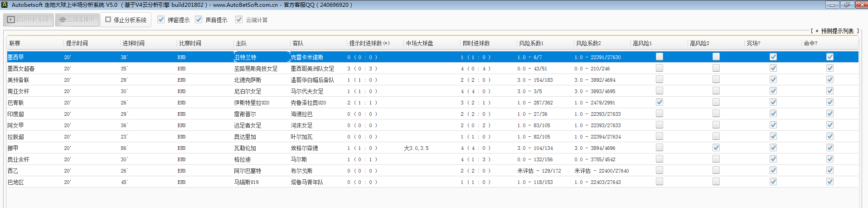Toggle the 云端计算 checkbox
The image size is (868, 208).
pos(239,20)
